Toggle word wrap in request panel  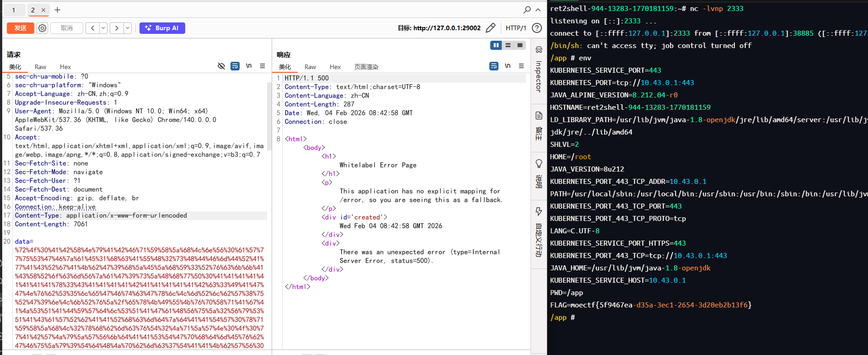point(235,66)
